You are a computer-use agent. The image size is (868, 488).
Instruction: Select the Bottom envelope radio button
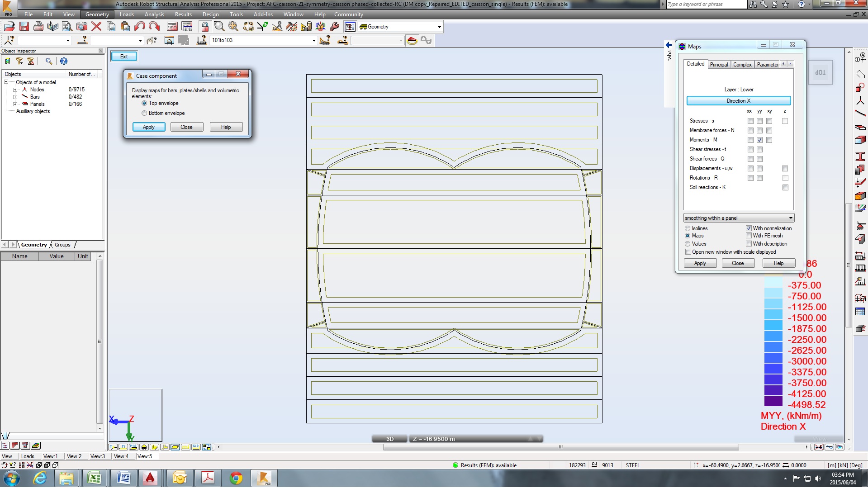[x=144, y=113]
